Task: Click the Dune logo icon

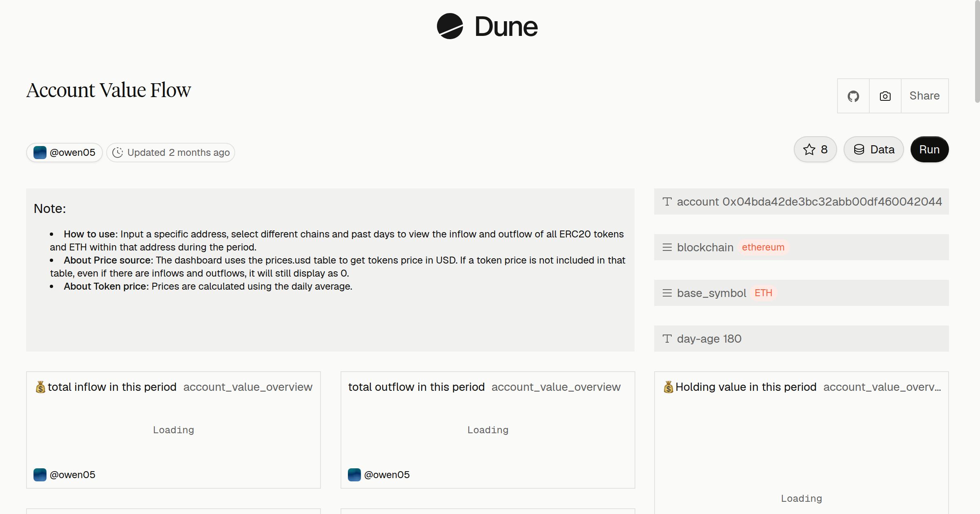Action: [x=450, y=26]
